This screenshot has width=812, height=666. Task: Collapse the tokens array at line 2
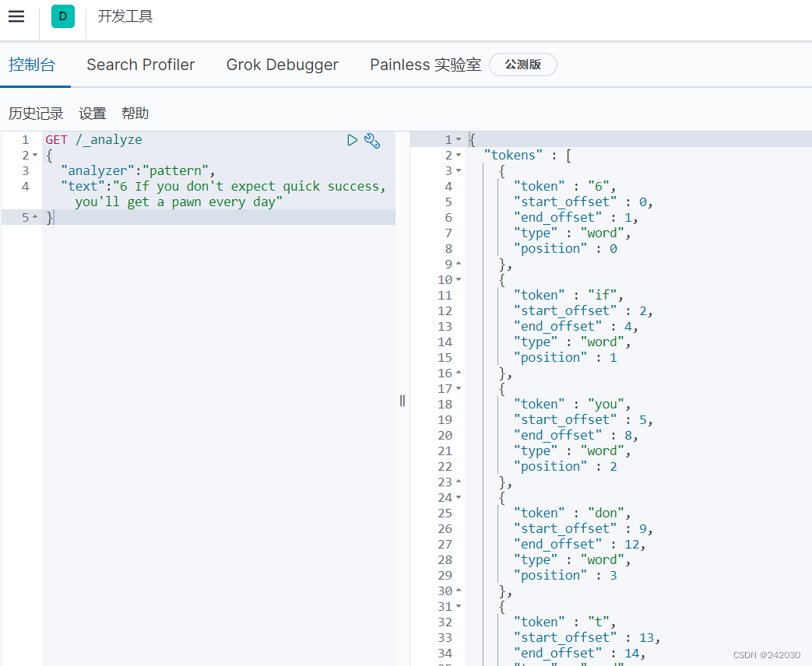(459, 156)
